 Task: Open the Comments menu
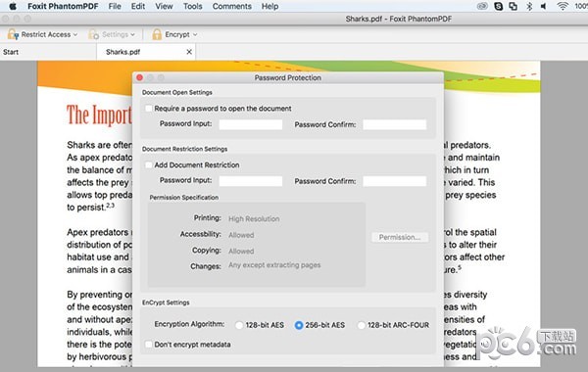(232, 7)
